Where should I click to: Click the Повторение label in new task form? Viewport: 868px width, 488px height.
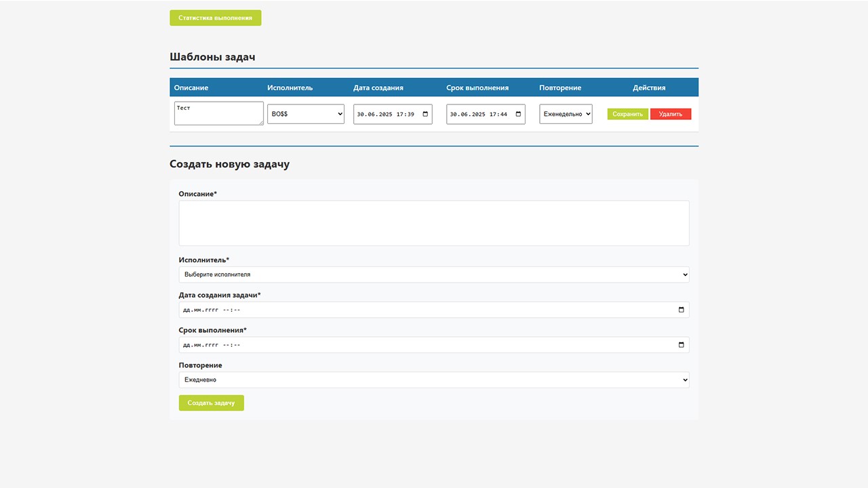click(x=200, y=365)
